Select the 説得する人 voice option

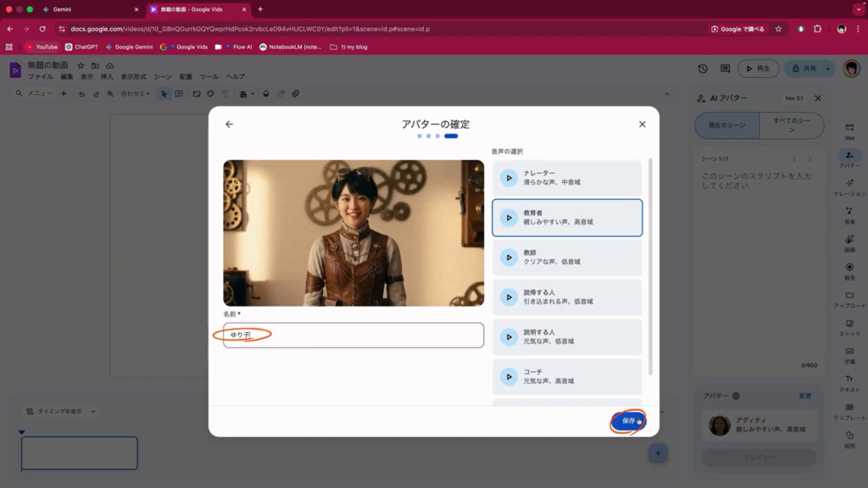click(x=567, y=297)
